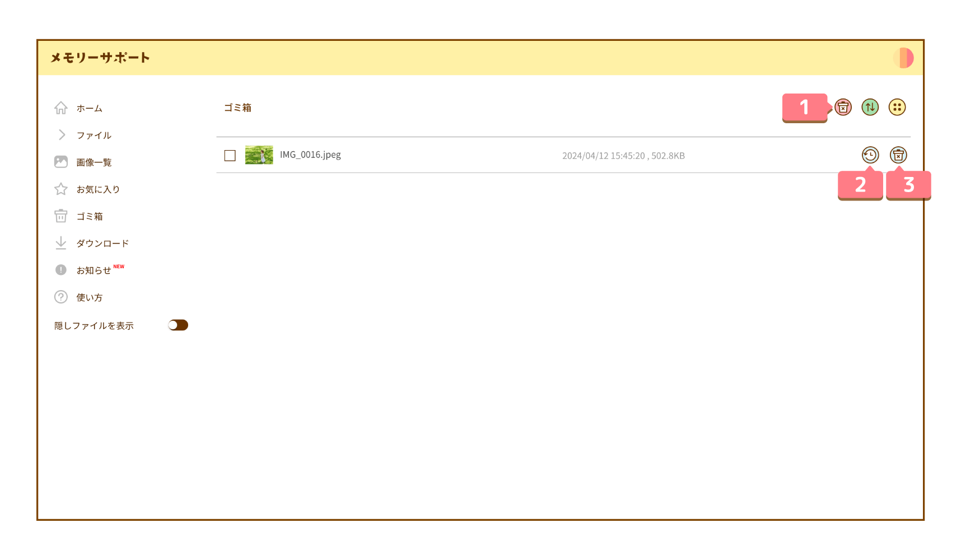Open the ファイル menu item

[x=94, y=135]
